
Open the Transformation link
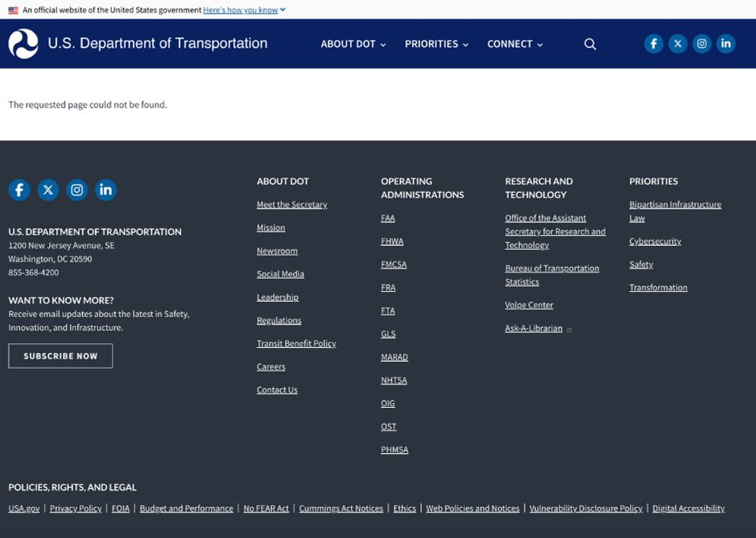658,288
